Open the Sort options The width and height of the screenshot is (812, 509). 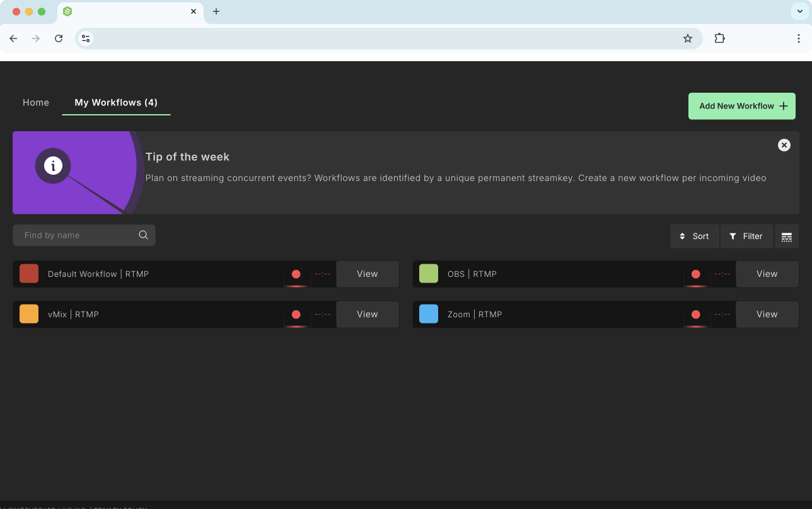coord(694,236)
